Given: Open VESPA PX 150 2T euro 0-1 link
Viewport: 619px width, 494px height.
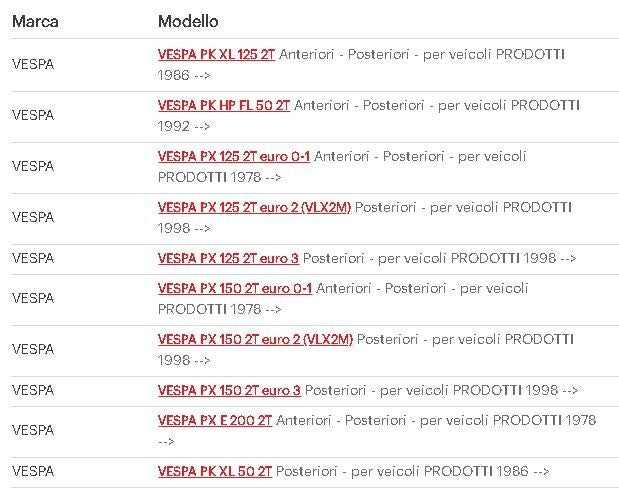Looking at the screenshot, I should click(x=234, y=288).
